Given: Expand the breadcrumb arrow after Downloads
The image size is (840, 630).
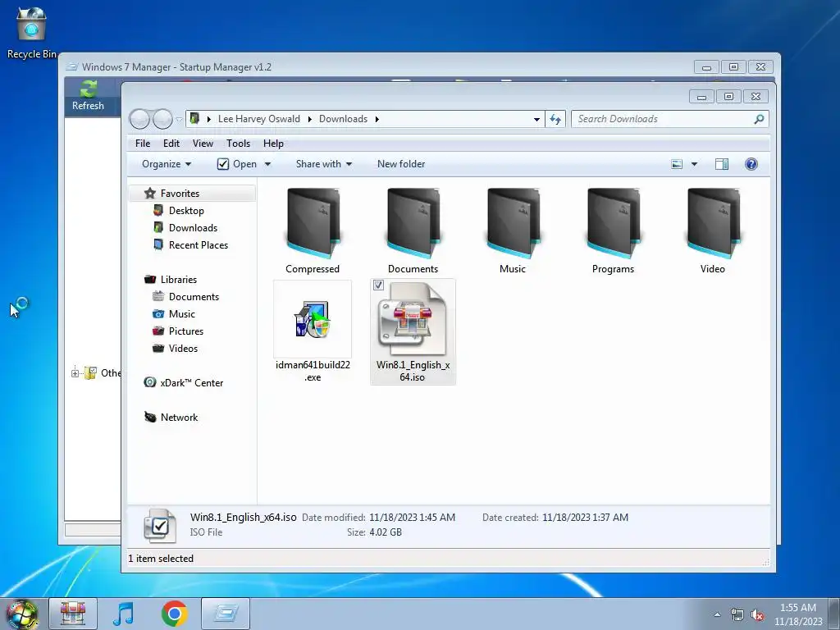Looking at the screenshot, I should (377, 119).
